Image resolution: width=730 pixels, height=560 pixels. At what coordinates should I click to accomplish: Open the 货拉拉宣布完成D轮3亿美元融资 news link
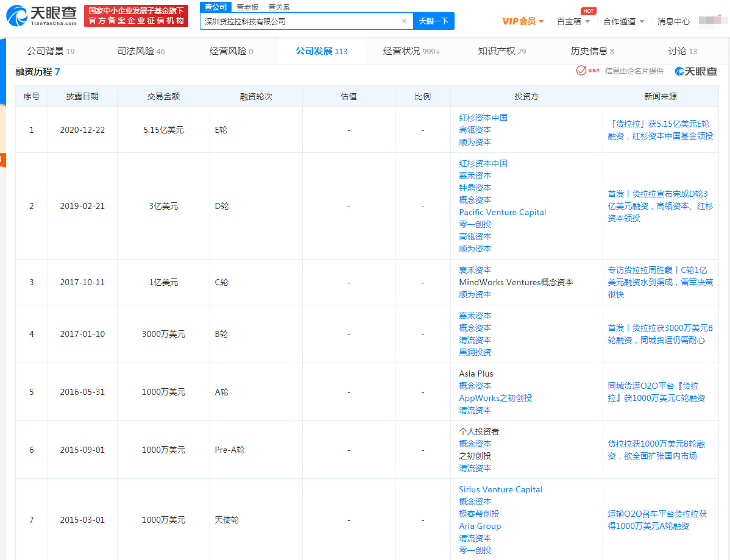660,206
